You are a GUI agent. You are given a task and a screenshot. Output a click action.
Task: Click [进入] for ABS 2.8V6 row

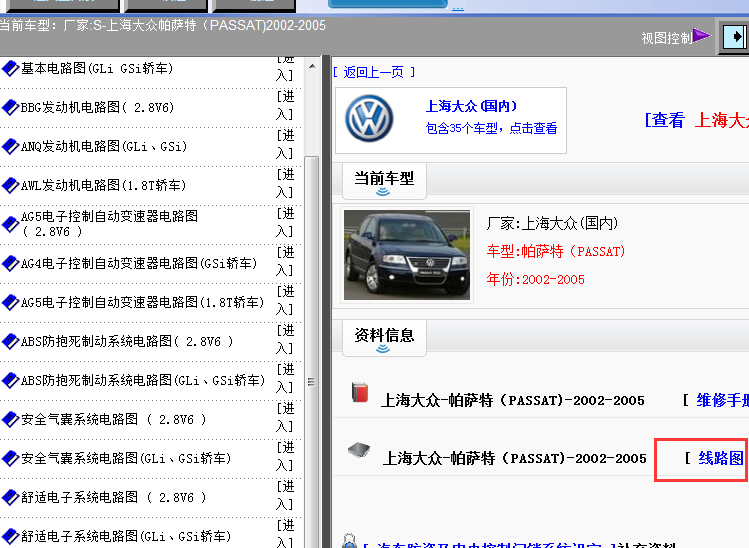click(x=285, y=340)
